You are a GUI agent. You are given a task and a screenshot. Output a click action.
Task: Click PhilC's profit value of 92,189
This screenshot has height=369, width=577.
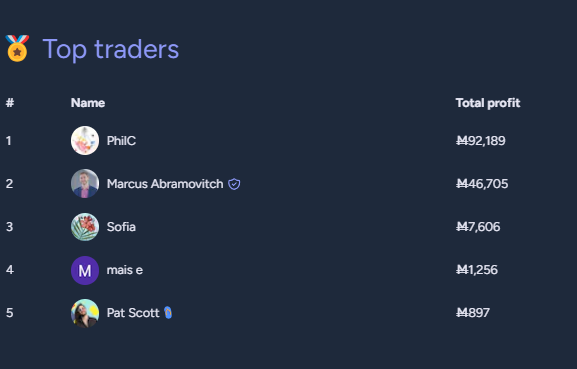pos(481,141)
